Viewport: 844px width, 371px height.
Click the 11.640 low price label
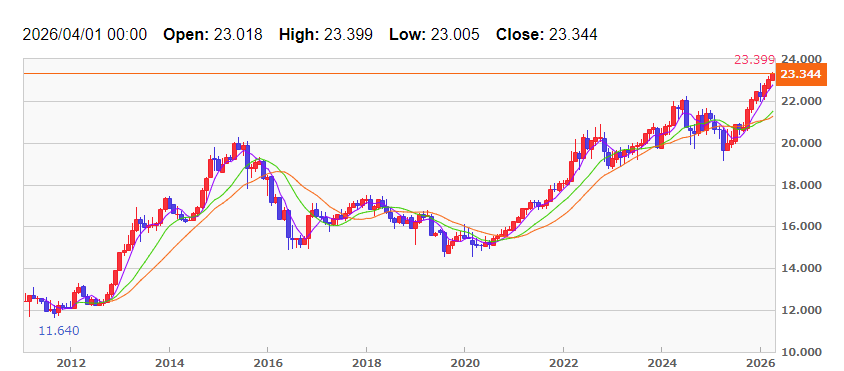(59, 331)
